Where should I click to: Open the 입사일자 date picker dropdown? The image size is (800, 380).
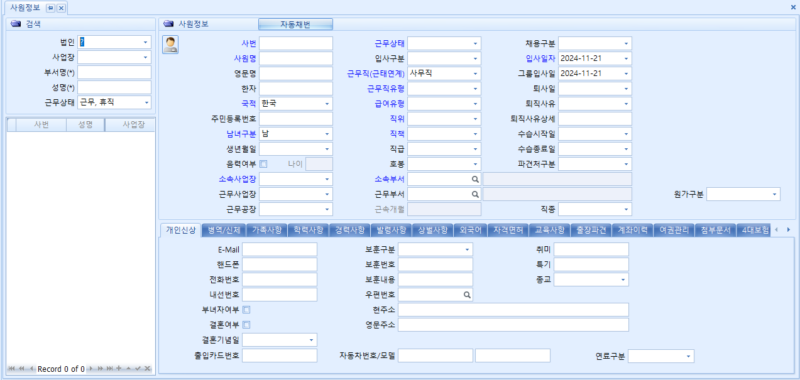[626, 59]
